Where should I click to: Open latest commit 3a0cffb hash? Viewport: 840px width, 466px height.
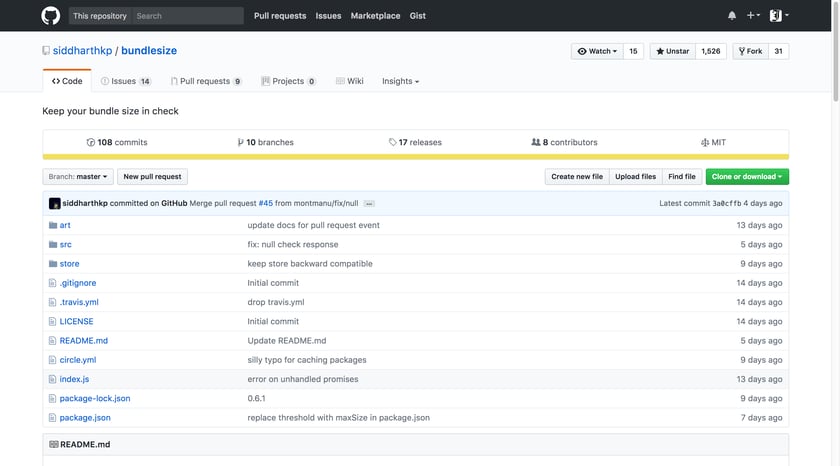[727, 204]
